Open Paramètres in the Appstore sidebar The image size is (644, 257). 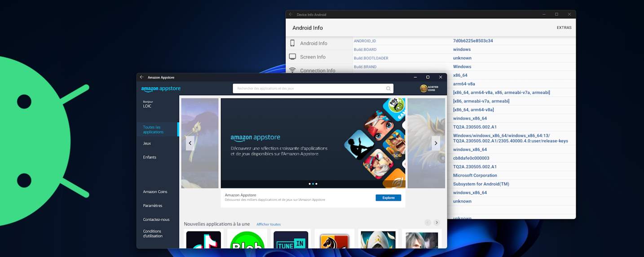pos(153,206)
